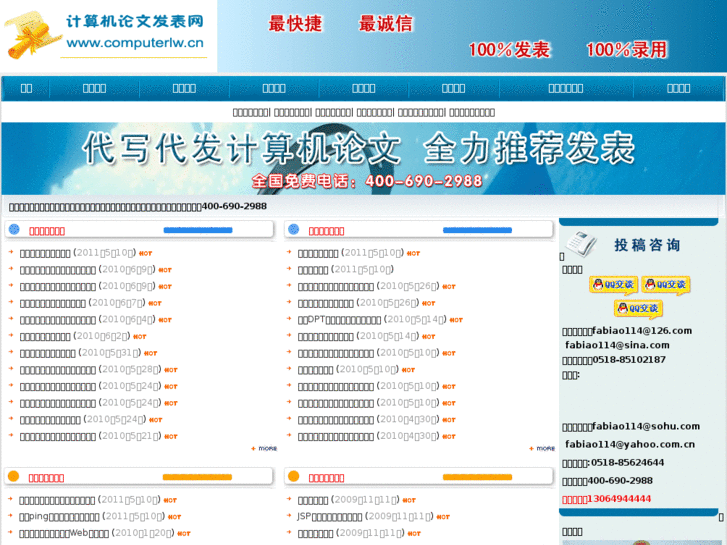Viewport: 727px width, 545px height.
Task: Click the 投稿咨询 sidebar heading
Action: pyautogui.click(x=647, y=245)
